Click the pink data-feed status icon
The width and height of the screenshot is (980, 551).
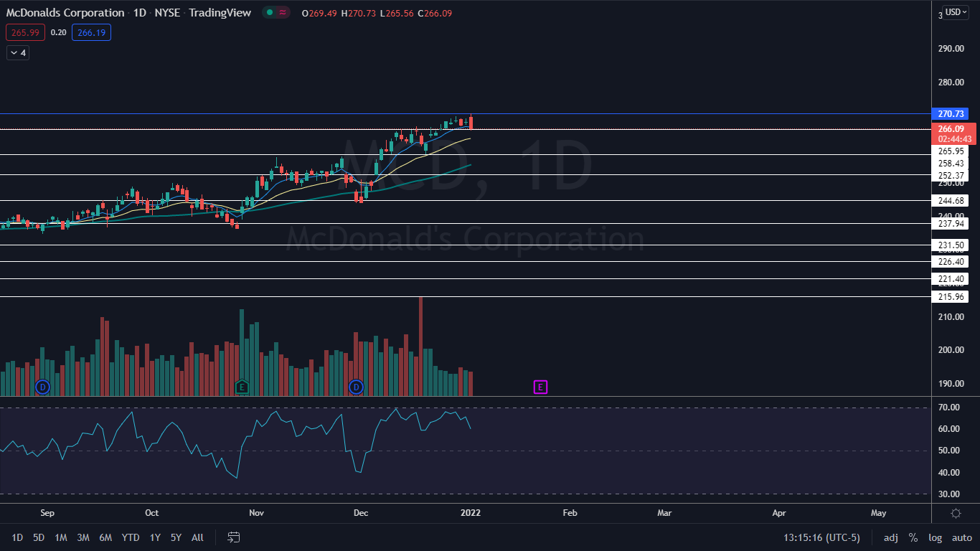pos(283,13)
